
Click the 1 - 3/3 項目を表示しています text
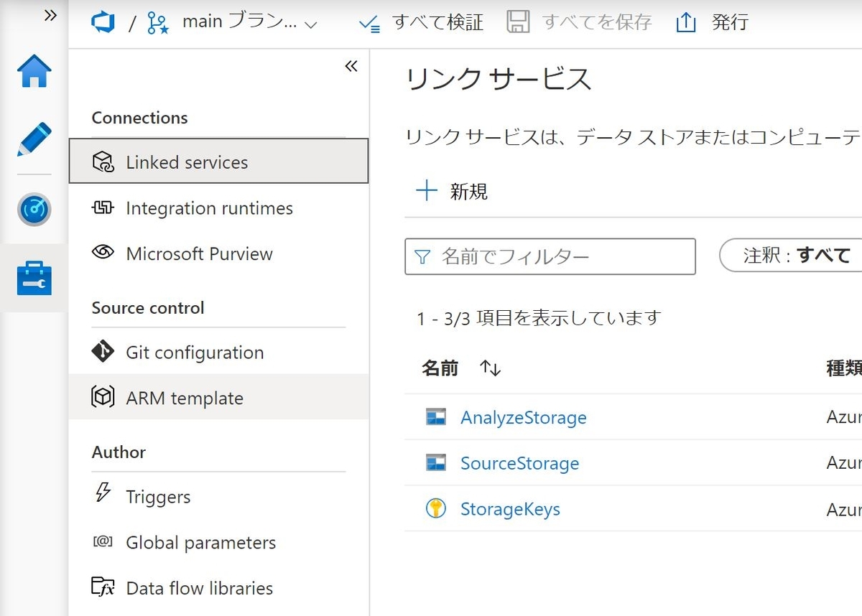(x=539, y=317)
